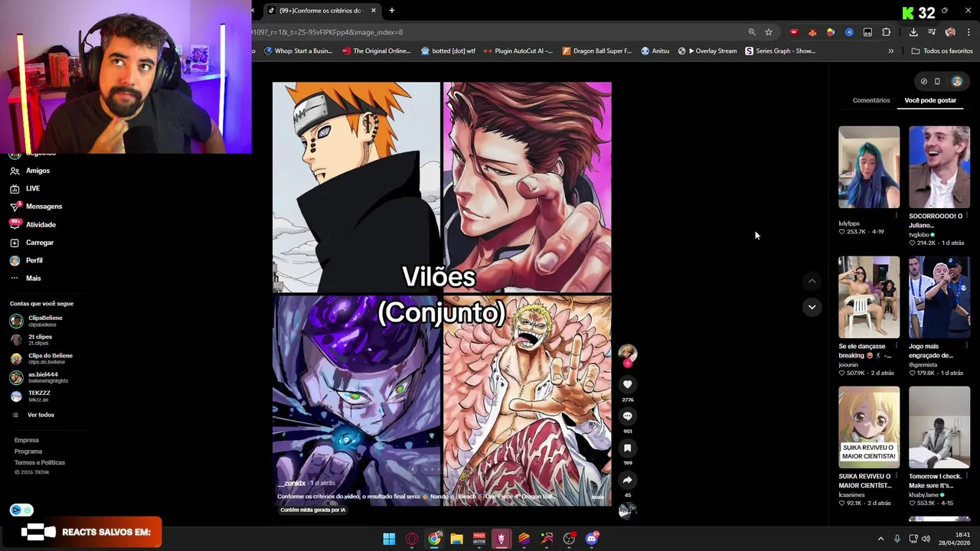
Task: Open Chrome profile avatar
Action: (950, 32)
